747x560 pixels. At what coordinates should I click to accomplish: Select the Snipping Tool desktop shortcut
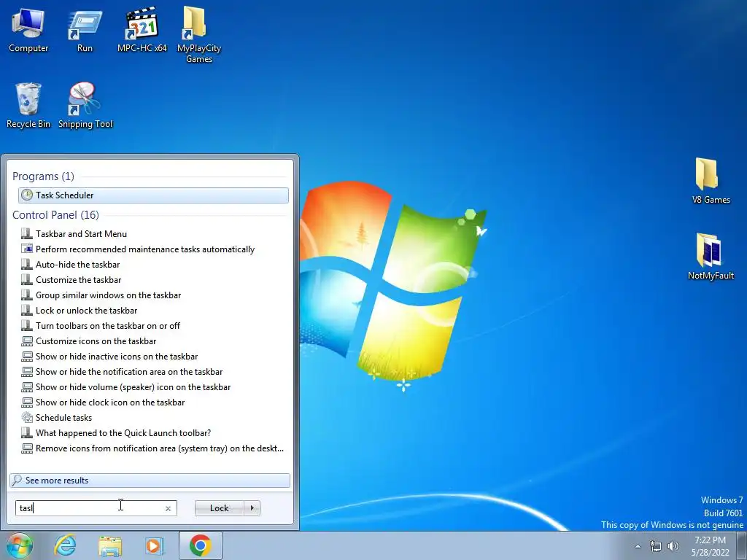click(85, 106)
